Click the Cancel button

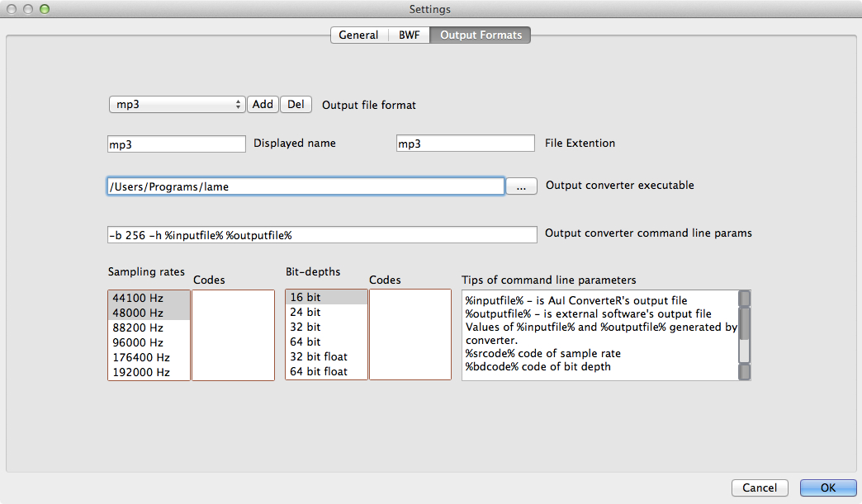point(760,488)
